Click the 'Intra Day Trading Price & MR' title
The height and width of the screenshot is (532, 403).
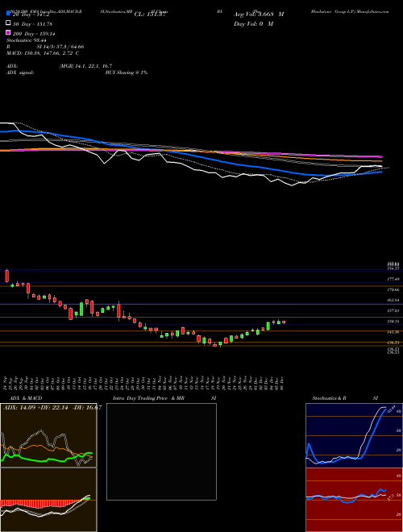click(148, 398)
